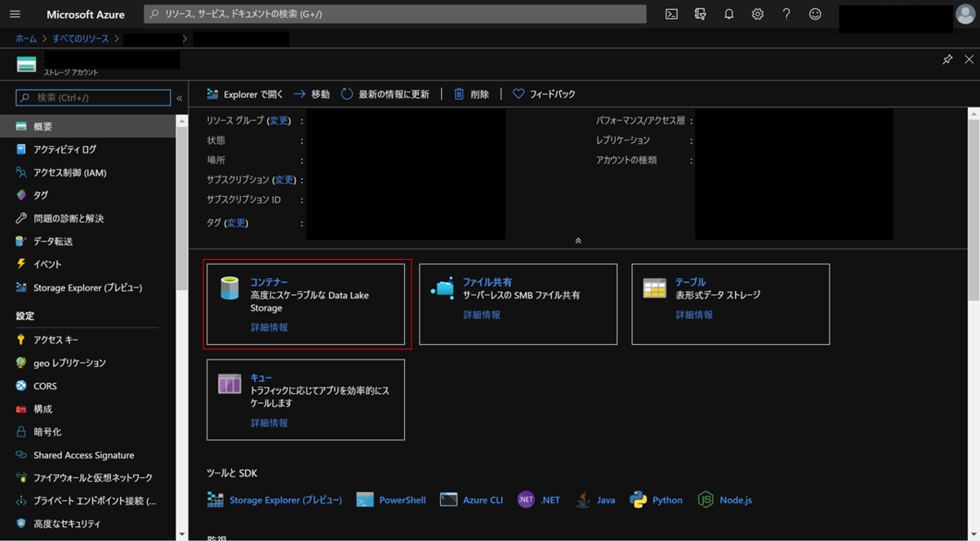Open portal settings gear
This screenshot has height=541, width=980.
coord(758,14)
